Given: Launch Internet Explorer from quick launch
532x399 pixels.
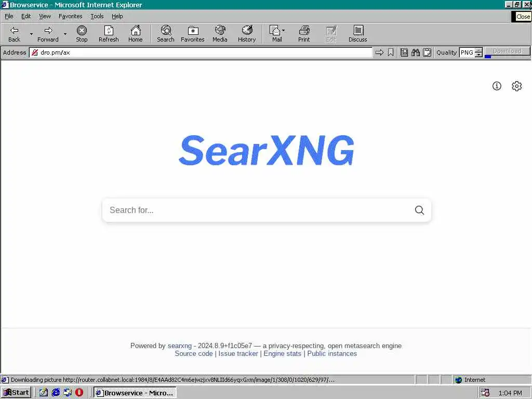Looking at the screenshot, I should (x=56, y=393).
